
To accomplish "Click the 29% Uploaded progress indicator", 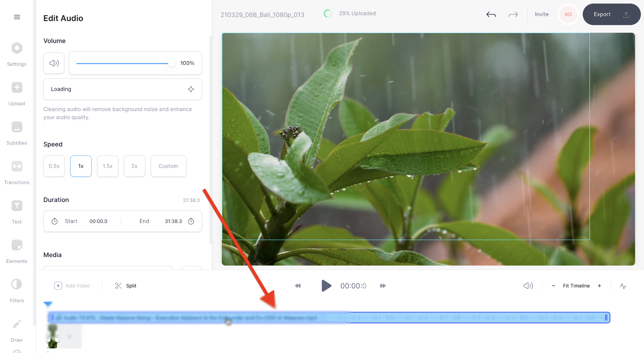I will click(x=350, y=14).
